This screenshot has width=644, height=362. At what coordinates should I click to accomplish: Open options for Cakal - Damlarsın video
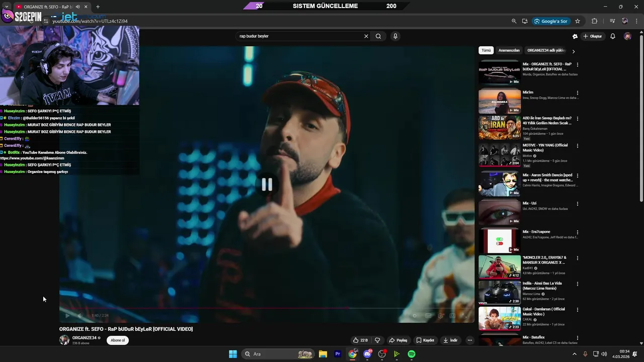(578, 310)
